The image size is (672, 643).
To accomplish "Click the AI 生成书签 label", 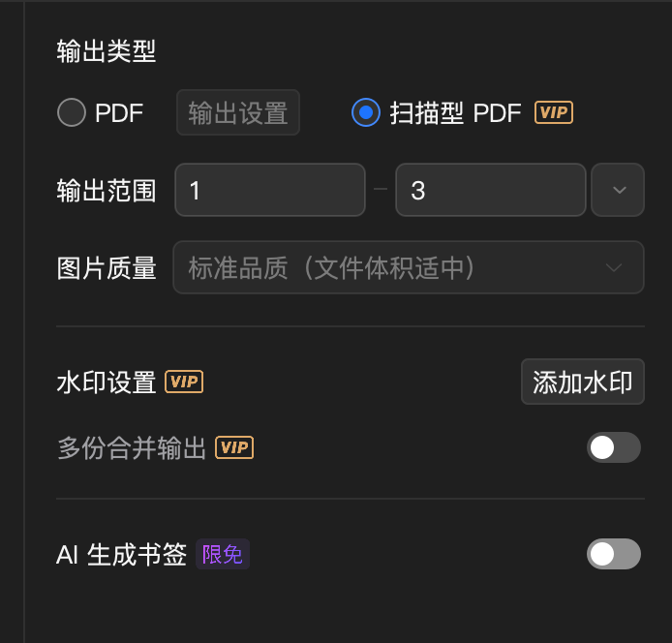I will point(122,554).
